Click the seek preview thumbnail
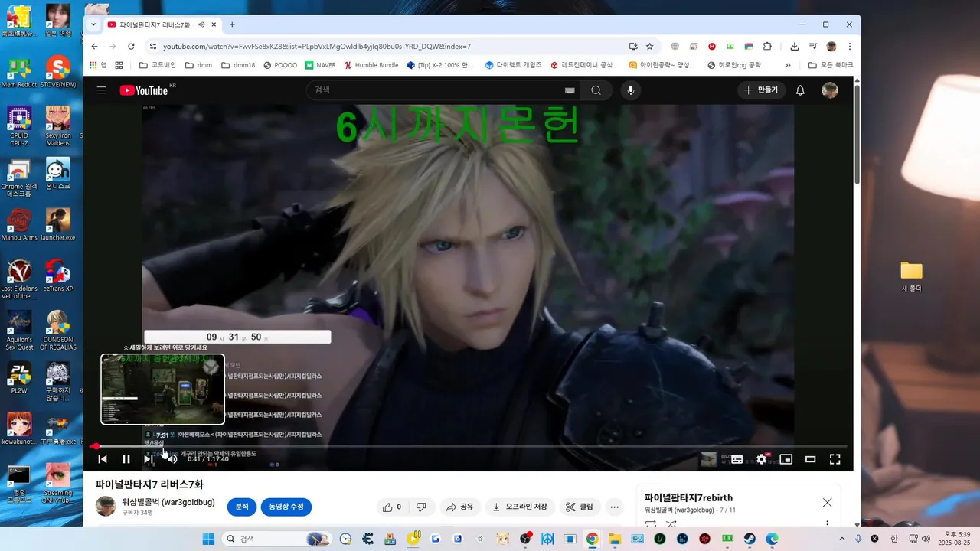980x551 pixels. (x=163, y=389)
